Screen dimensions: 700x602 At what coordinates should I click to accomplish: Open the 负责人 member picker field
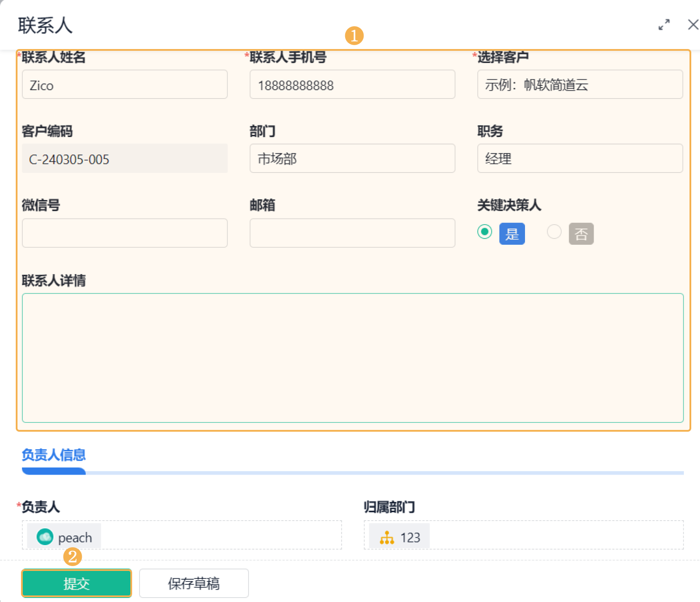[x=182, y=535]
